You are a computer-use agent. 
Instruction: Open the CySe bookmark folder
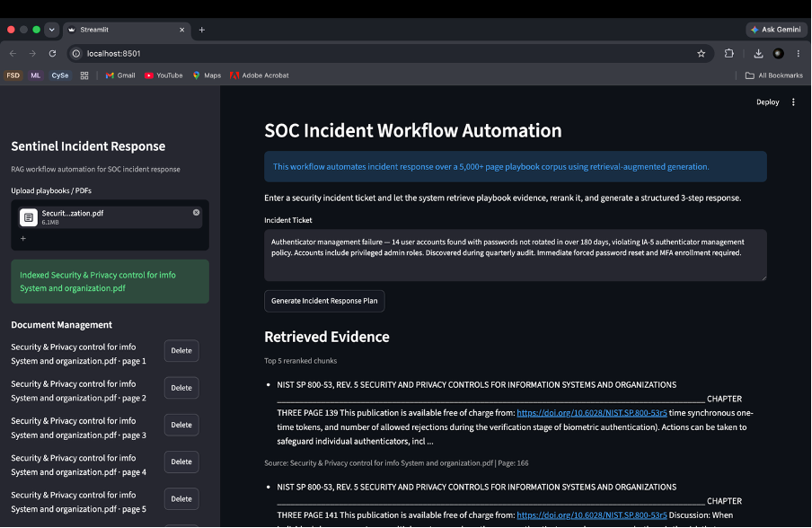click(x=59, y=75)
